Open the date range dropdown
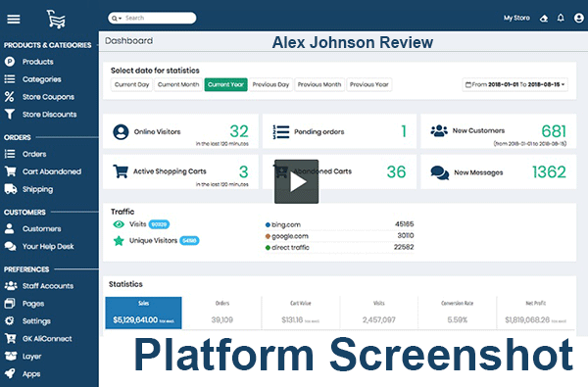This screenshot has height=387, width=588. (x=514, y=85)
